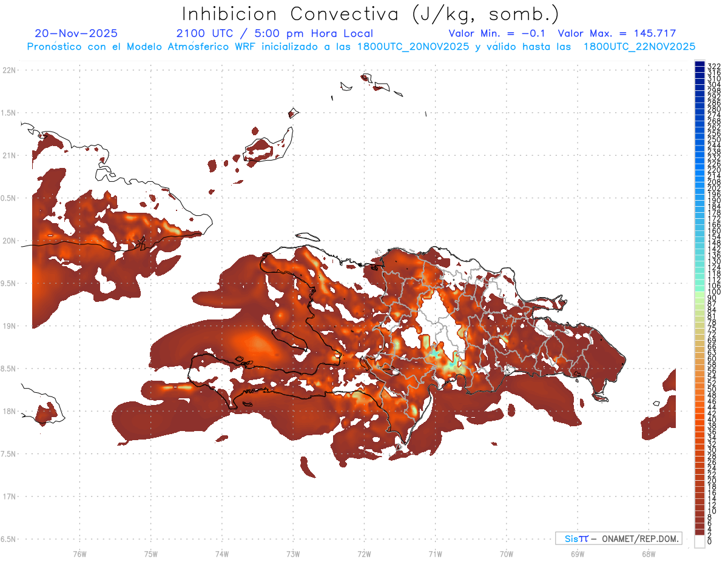
Task: Click the "69W" longitude label
Action: pos(578,554)
